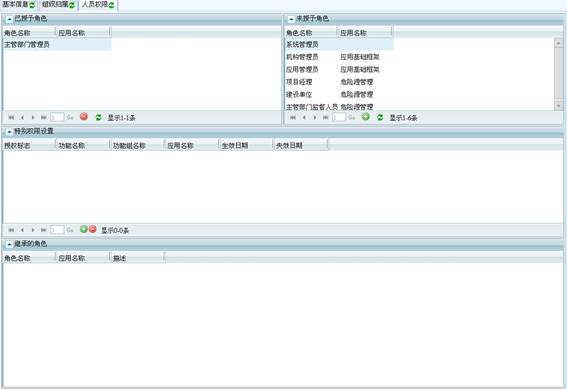Select the 项目经理 role row

339,82
